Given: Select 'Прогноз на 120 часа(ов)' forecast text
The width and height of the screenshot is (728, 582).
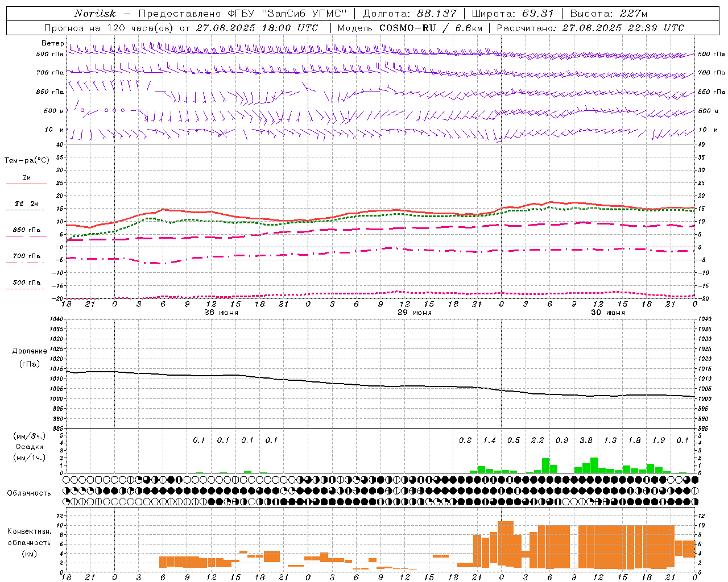Looking at the screenshot, I should [x=109, y=28].
